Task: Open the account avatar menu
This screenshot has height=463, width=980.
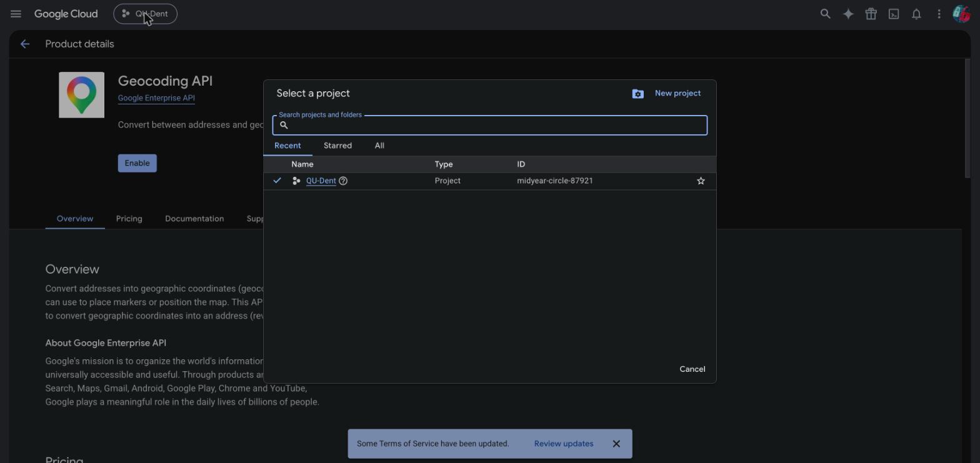Action: 961,14
